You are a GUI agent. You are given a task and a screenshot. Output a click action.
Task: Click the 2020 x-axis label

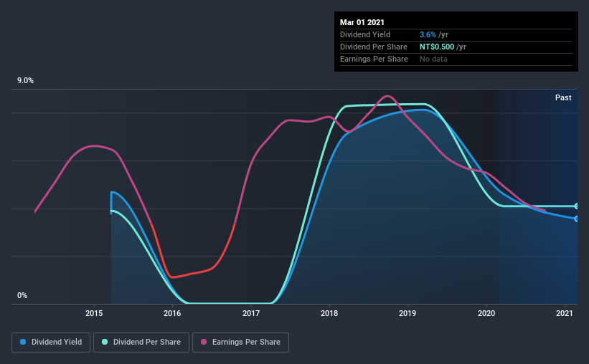click(486, 313)
